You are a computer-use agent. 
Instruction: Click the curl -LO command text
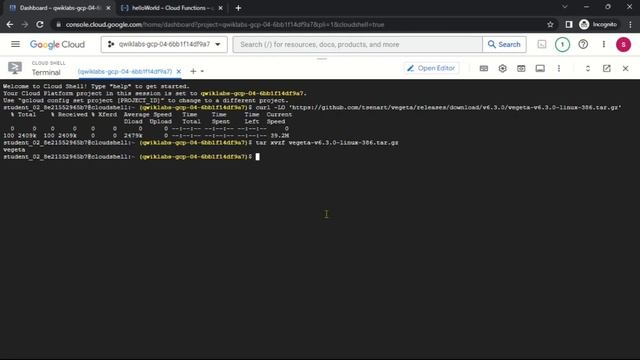point(438,107)
